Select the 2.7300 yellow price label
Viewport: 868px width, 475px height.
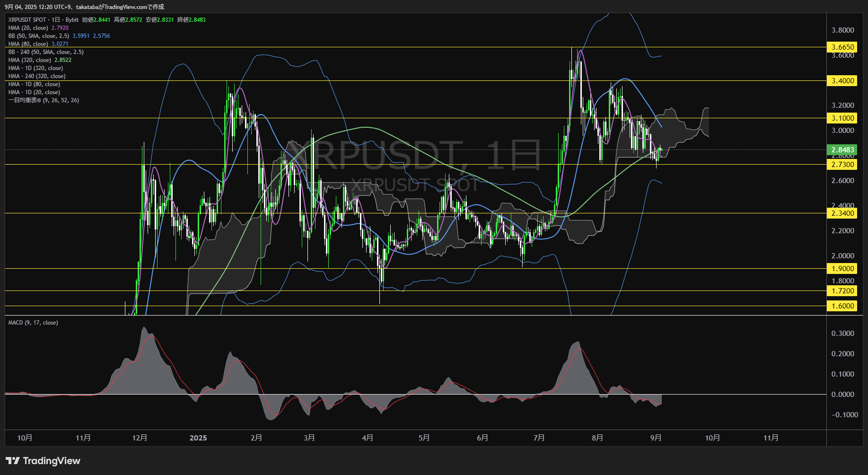pyautogui.click(x=842, y=164)
